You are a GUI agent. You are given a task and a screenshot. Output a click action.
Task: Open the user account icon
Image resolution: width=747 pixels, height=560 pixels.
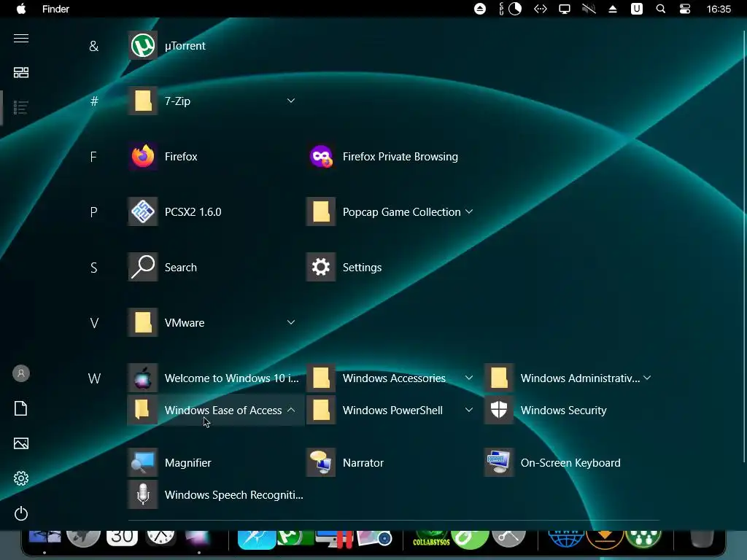(x=21, y=373)
